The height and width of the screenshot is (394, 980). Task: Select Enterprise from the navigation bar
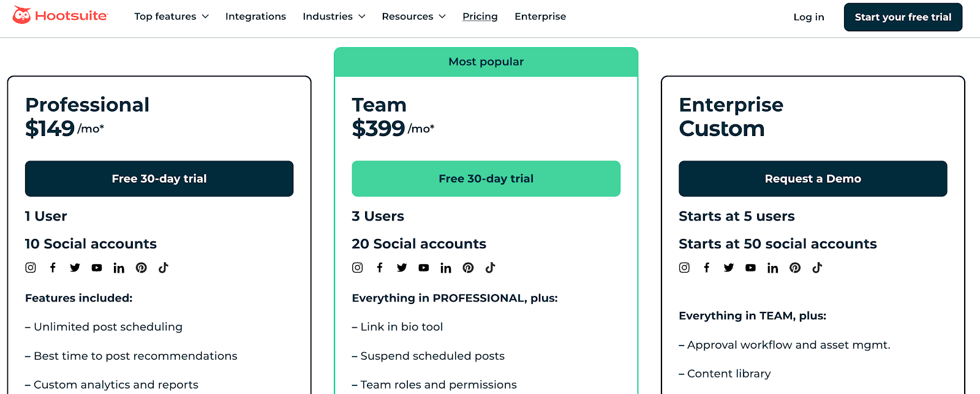pos(540,17)
